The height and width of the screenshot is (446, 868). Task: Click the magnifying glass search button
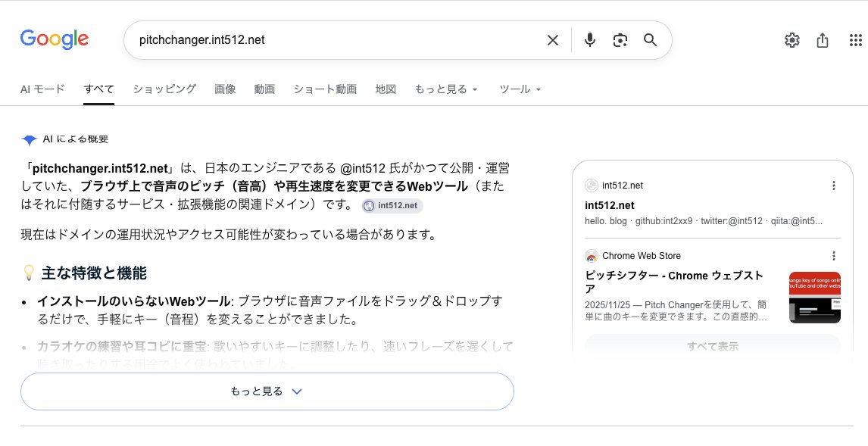[650, 40]
